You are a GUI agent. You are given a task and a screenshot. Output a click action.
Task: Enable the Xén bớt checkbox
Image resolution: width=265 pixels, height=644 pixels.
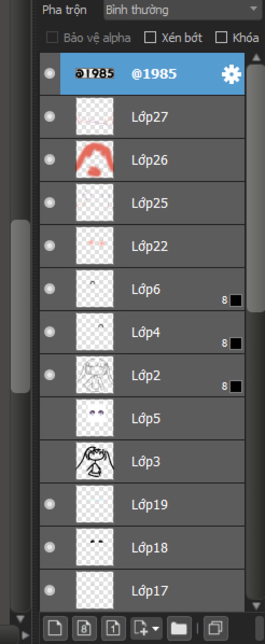click(x=150, y=38)
